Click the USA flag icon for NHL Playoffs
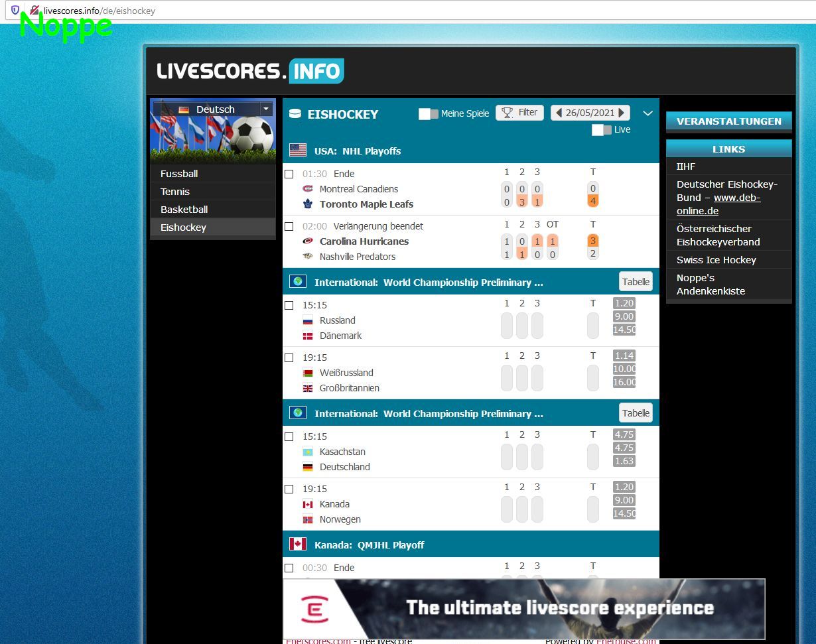The image size is (816, 644). click(x=298, y=151)
